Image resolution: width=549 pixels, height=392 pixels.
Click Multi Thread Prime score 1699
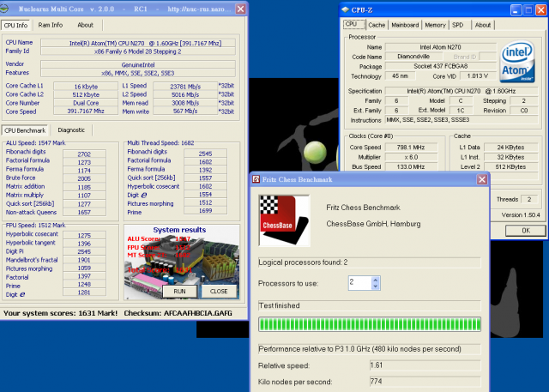click(x=206, y=211)
